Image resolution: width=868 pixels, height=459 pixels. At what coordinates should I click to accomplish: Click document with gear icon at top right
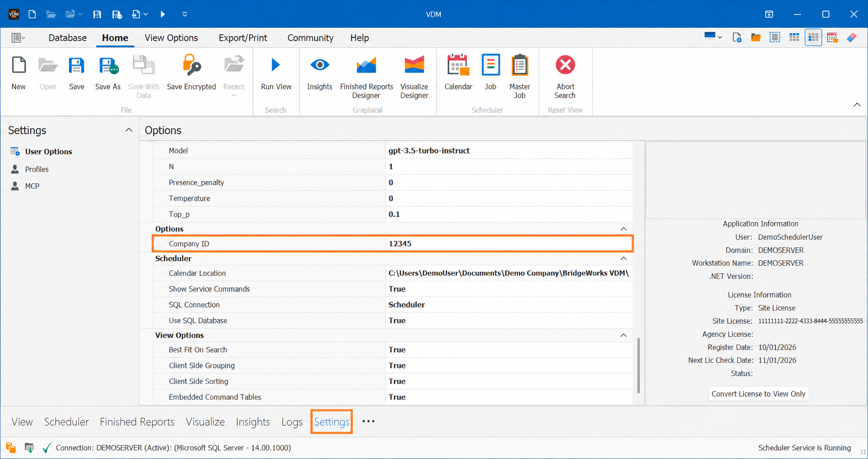(737, 37)
